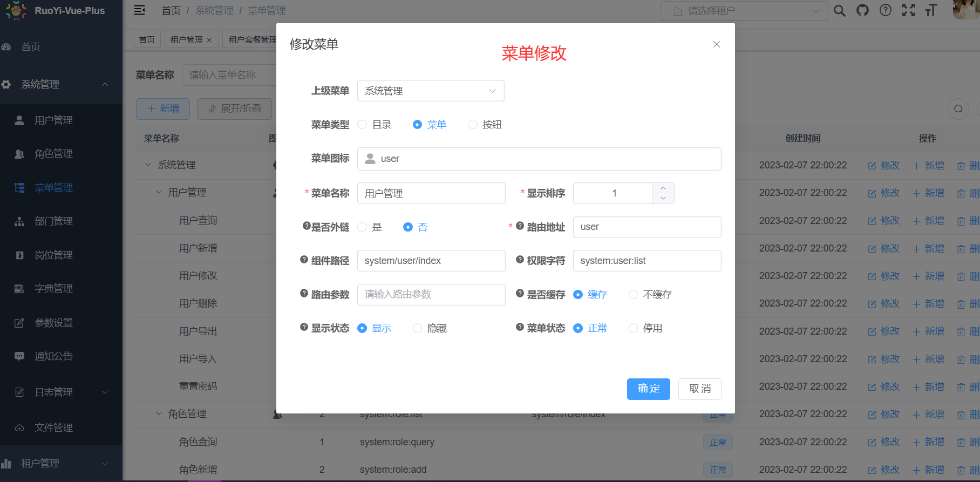Open the 请选择租户 tenant dropdown
This screenshot has height=482, width=980.
(744, 11)
